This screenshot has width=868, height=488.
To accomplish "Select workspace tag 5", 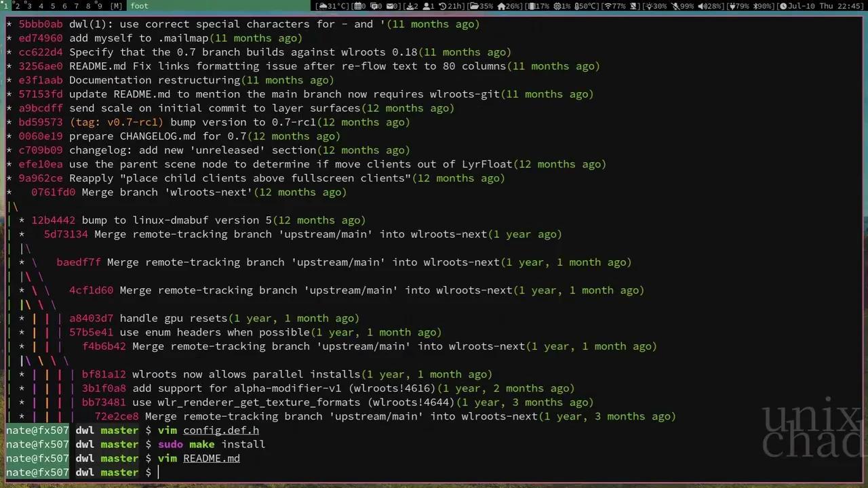I will click(52, 6).
